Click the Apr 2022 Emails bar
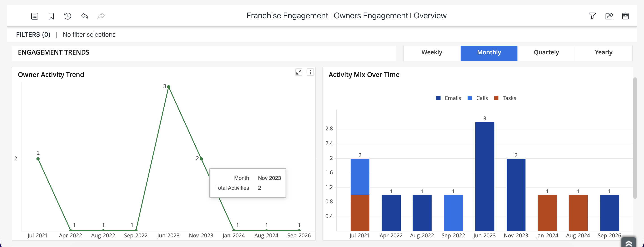Image resolution: width=644 pixels, height=247 pixels. click(x=391, y=213)
